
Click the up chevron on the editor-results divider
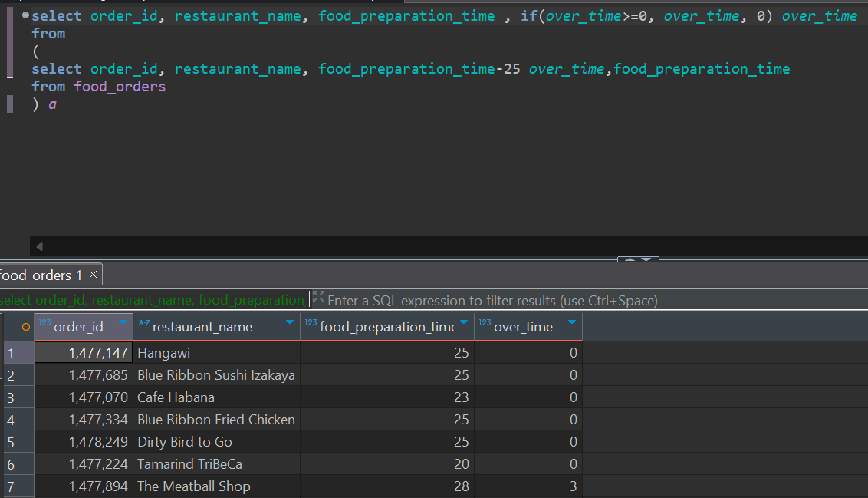pos(630,260)
